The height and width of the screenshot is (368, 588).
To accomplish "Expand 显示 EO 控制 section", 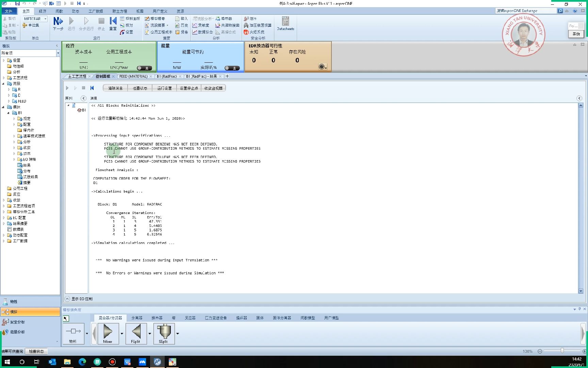I will point(67,299).
